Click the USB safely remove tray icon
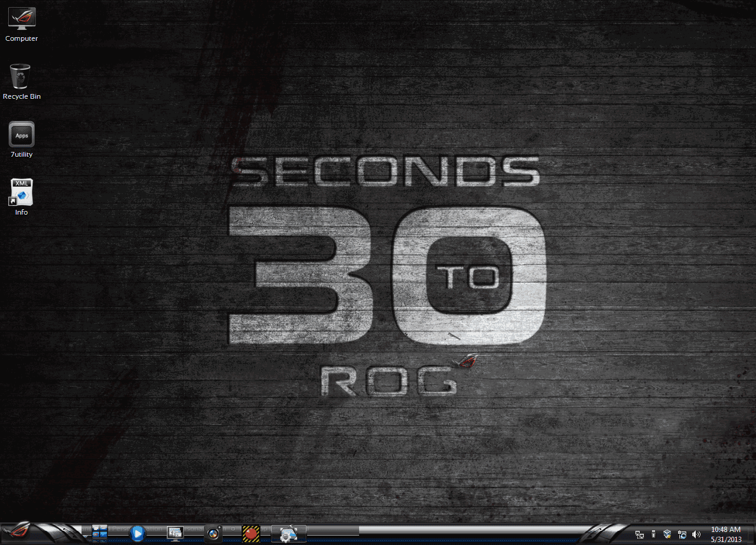The height and width of the screenshot is (545, 756). point(653,534)
